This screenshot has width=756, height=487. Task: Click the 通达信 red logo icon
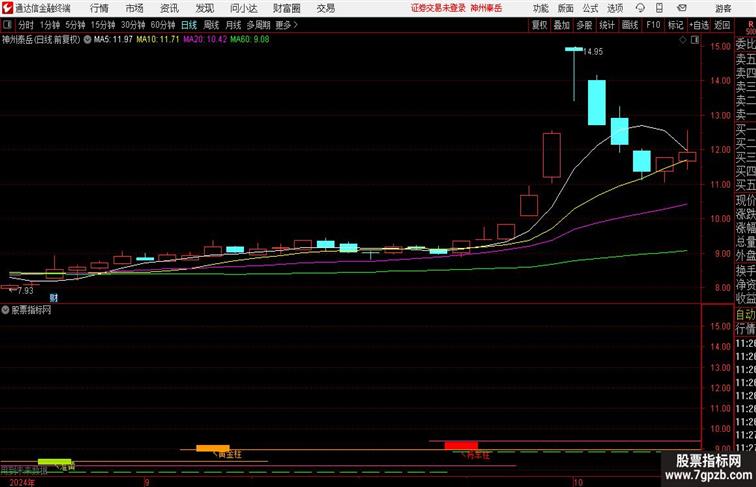(x=7, y=8)
